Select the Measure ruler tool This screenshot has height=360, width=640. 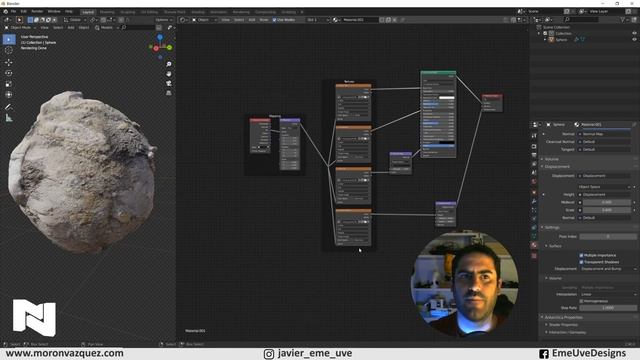(x=9, y=118)
